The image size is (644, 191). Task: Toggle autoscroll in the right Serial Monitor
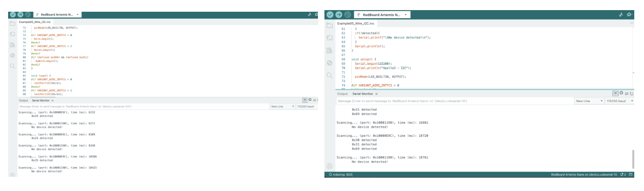[616, 93]
